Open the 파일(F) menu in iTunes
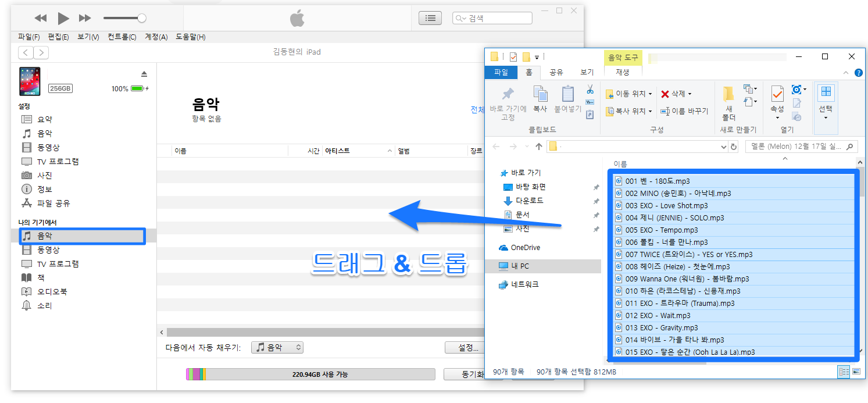The image size is (868, 403). [29, 37]
